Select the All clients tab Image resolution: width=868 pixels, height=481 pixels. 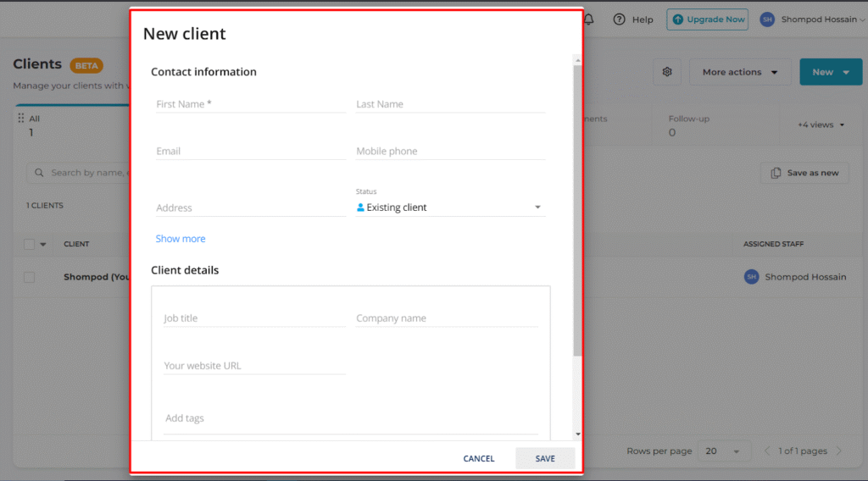34,125
